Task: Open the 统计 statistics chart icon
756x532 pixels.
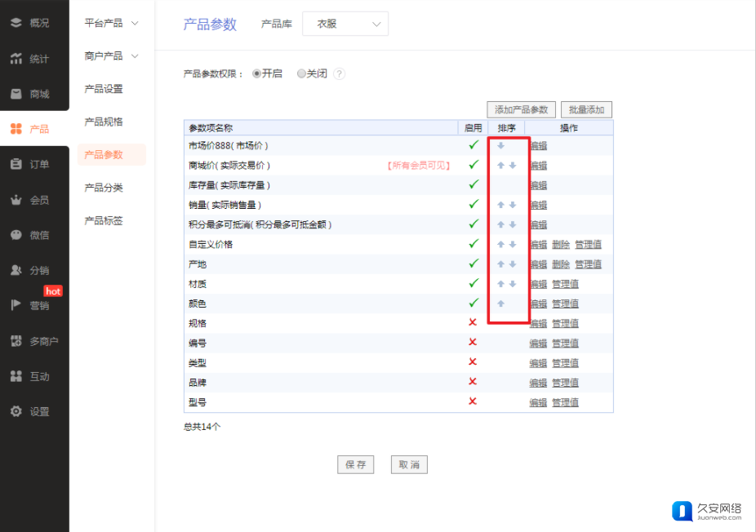Action: pyautogui.click(x=16, y=59)
